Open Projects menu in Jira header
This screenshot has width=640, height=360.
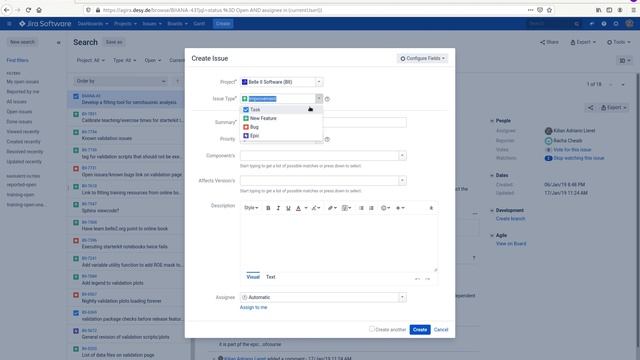125,24
